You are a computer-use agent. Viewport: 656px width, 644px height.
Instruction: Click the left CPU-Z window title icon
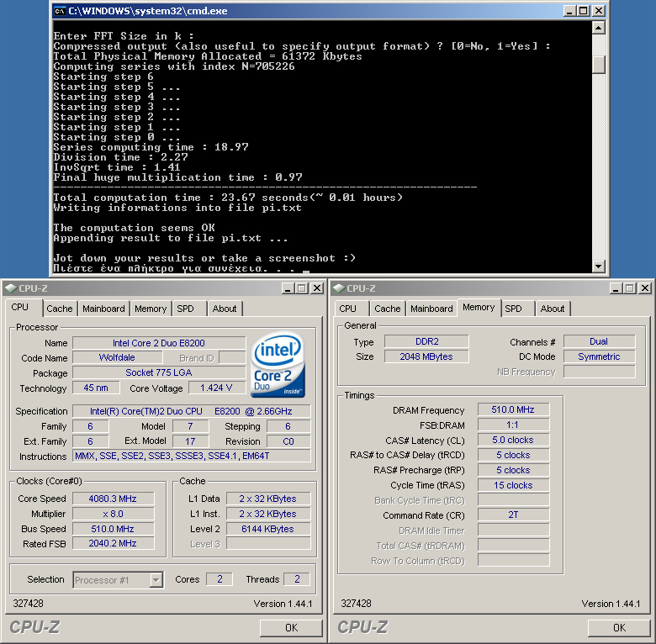(x=11, y=288)
